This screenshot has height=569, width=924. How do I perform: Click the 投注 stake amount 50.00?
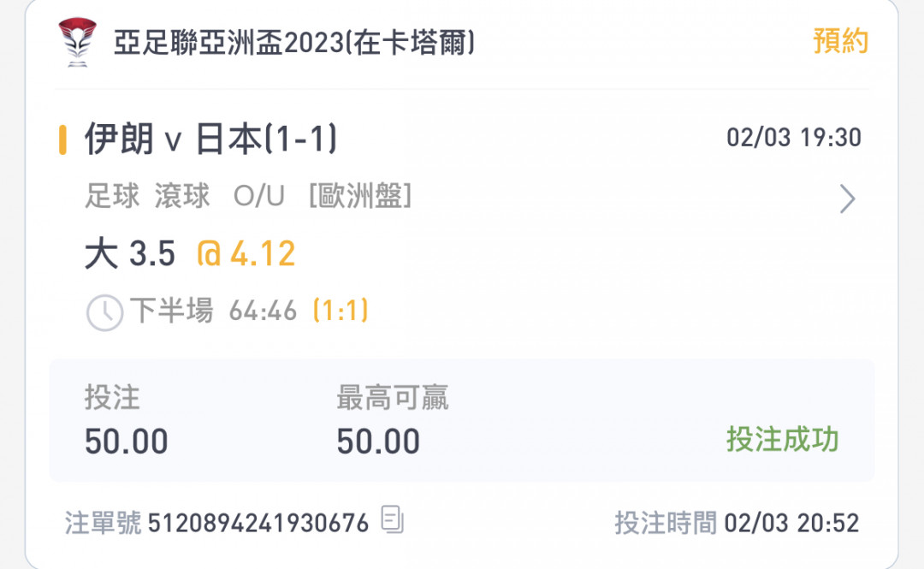pos(126,442)
